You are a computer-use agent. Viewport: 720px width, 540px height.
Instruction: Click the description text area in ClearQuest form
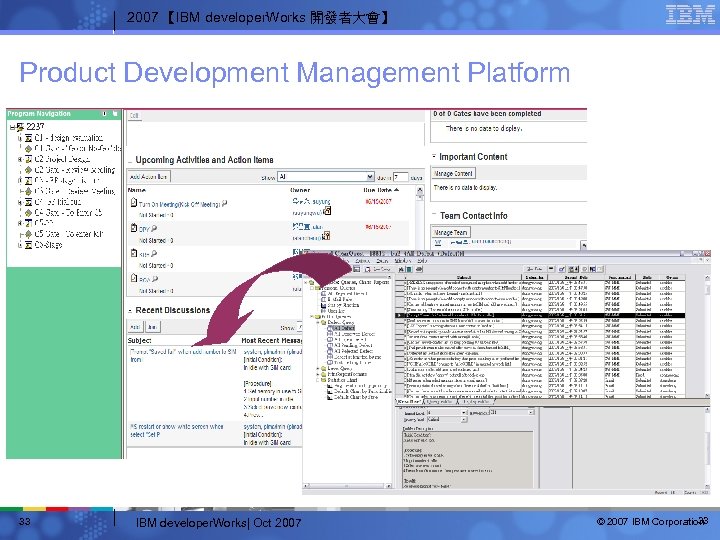pos(467,459)
